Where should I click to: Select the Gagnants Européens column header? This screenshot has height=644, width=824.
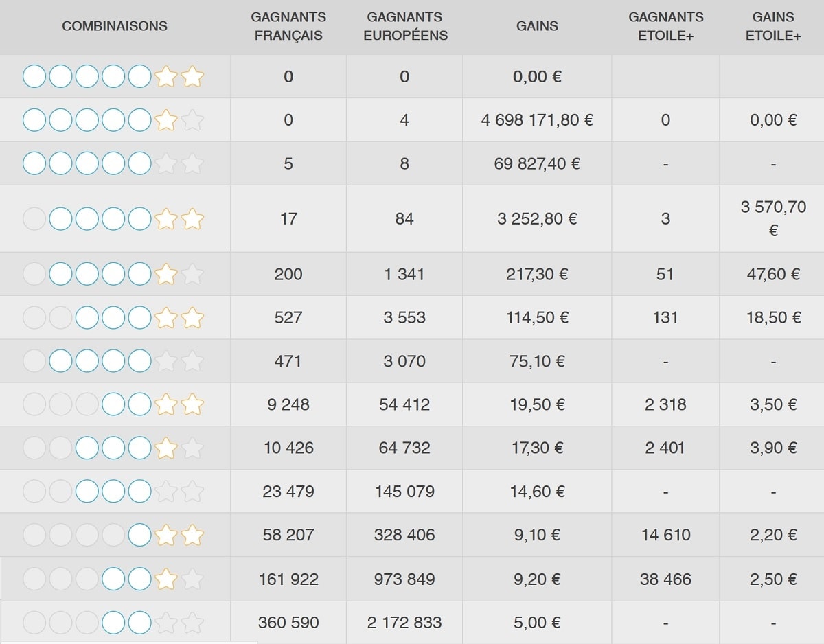[x=405, y=26]
